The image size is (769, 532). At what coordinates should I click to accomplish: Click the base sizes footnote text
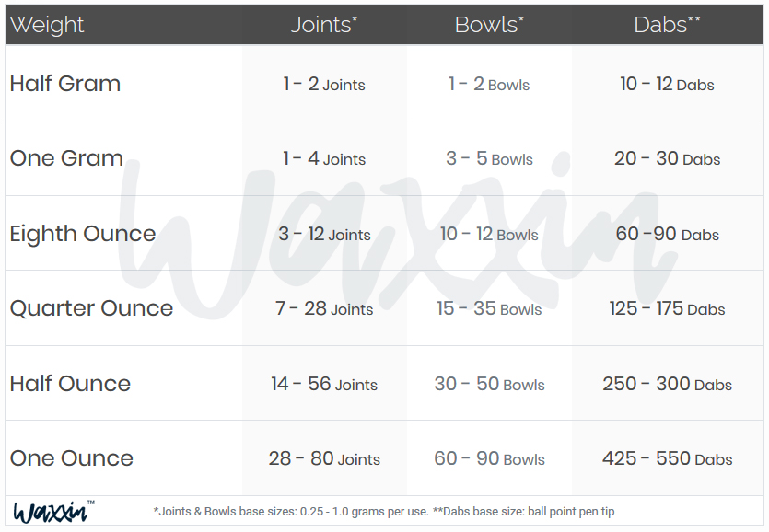(384, 512)
